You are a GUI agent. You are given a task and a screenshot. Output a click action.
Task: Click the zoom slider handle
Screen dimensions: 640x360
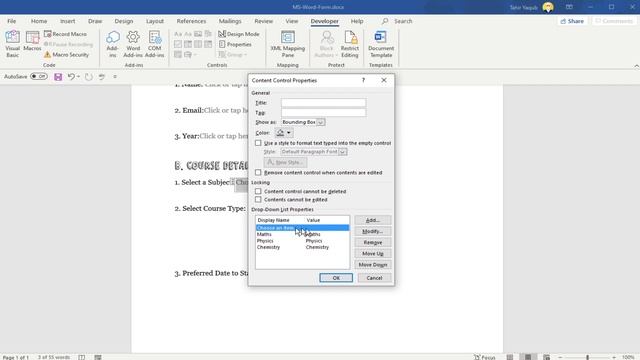pos(587,357)
